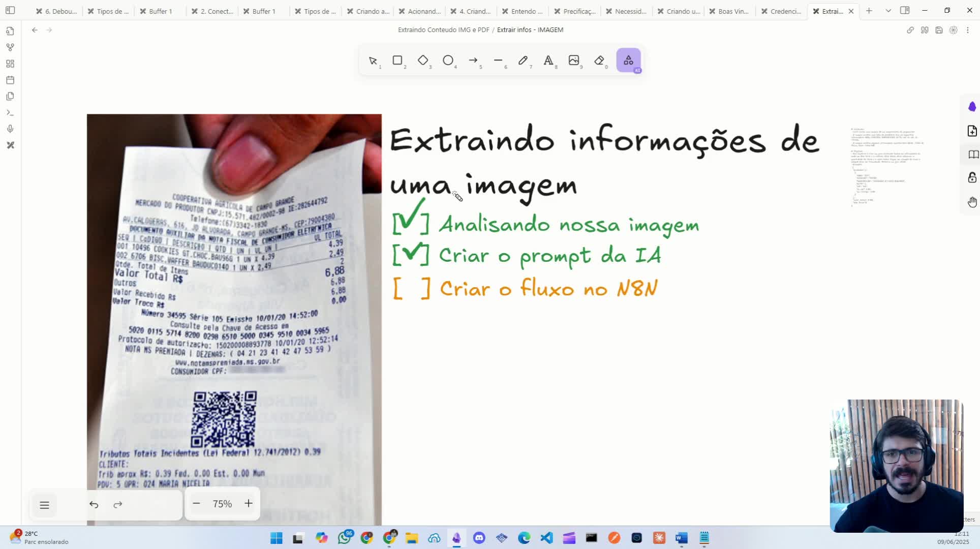Open WhatsApp from the taskbar
The height and width of the screenshot is (549, 980).
pos(344,537)
